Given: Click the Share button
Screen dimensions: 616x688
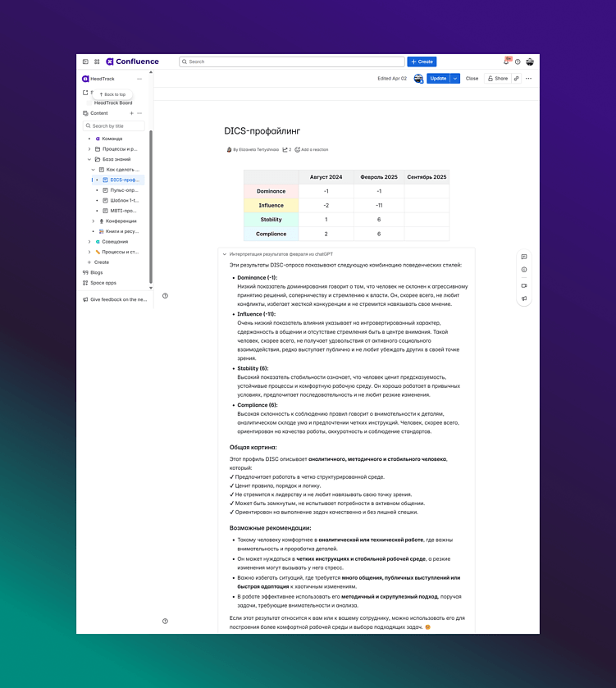Looking at the screenshot, I should point(498,79).
